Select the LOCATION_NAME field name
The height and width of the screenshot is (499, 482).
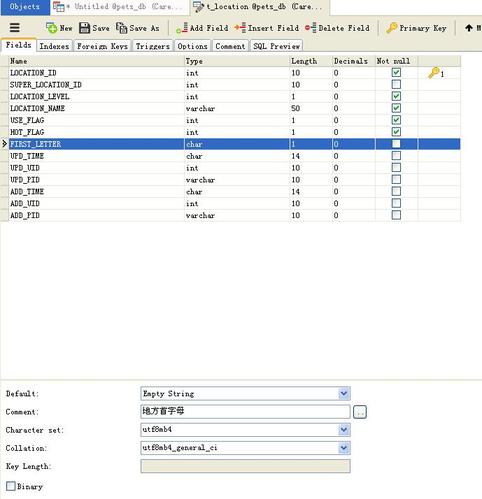pos(37,108)
